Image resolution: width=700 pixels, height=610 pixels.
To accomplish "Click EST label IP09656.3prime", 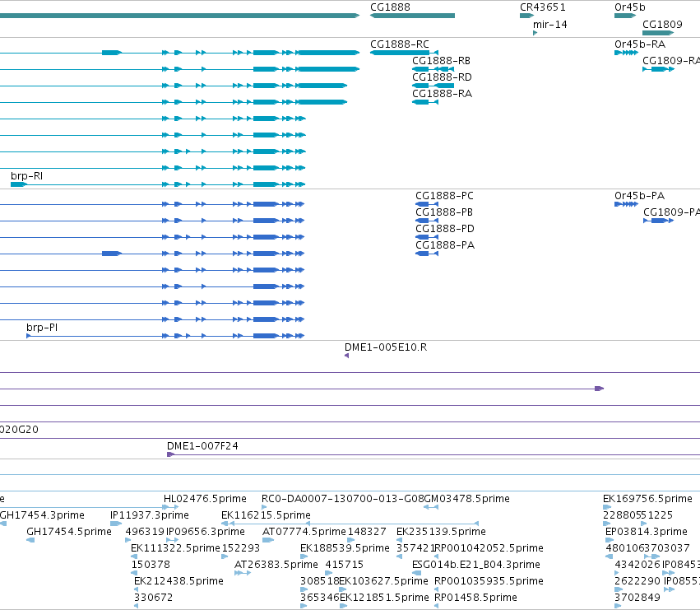I will click(x=206, y=532).
